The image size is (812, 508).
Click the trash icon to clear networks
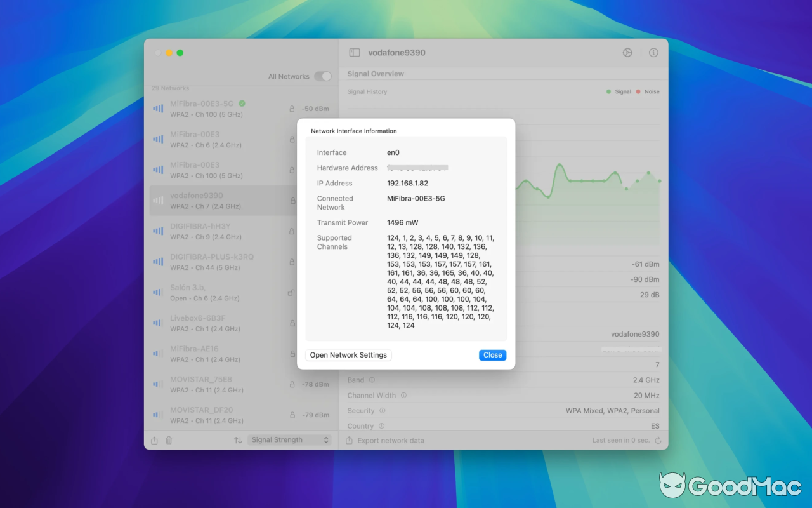pyautogui.click(x=168, y=439)
